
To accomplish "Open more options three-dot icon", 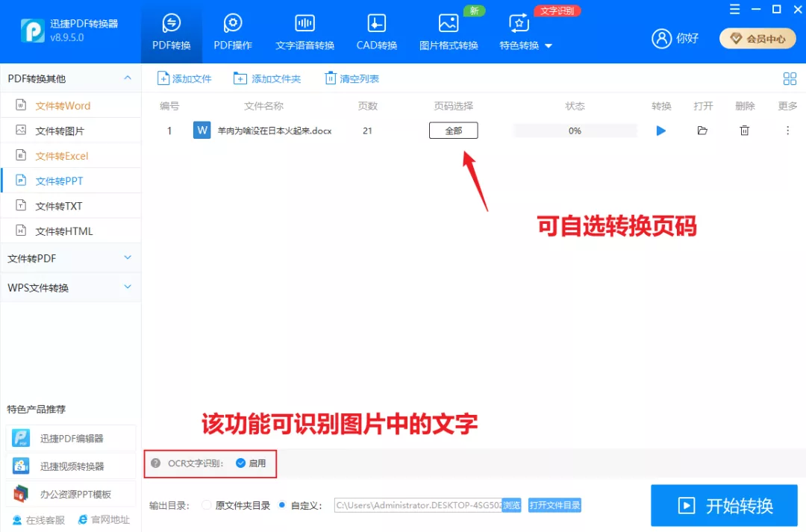I will tap(787, 131).
